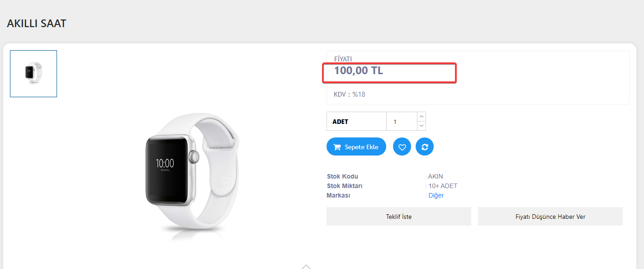The image size is (644, 269).
Task: Click the Teklif İste button
Action: [399, 217]
